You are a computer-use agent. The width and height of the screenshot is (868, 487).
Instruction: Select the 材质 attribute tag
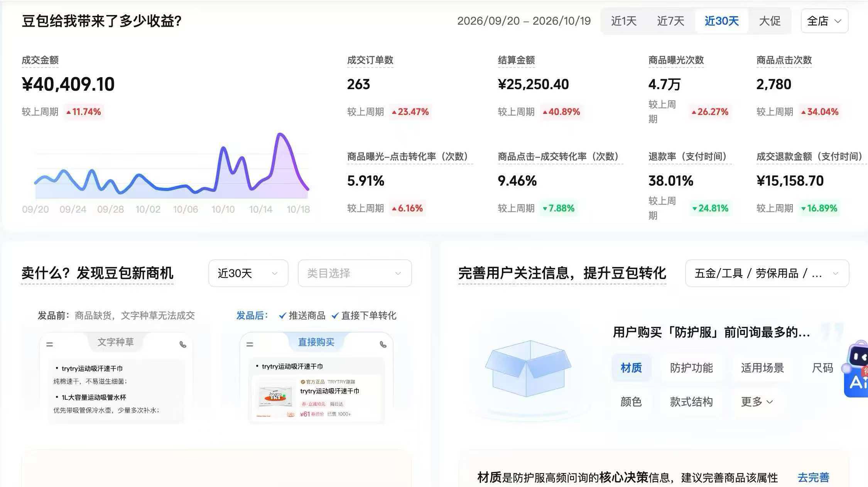pos(631,368)
